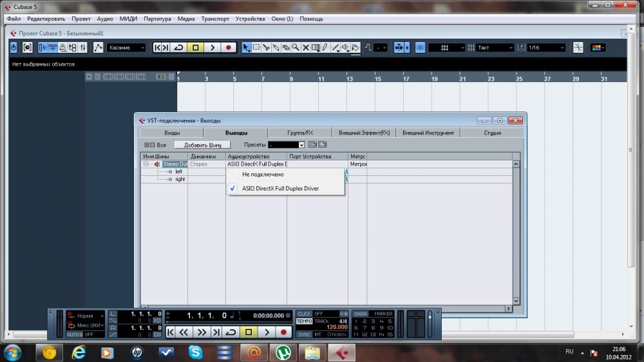Select the Draw pencil tool

pos(325,48)
